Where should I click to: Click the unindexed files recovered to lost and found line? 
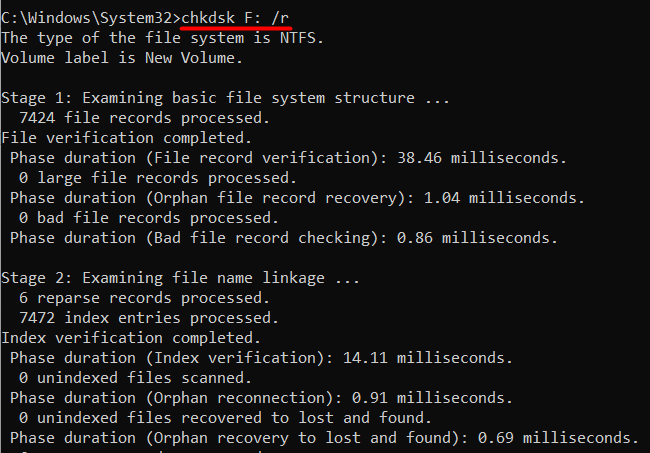coord(225,418)
